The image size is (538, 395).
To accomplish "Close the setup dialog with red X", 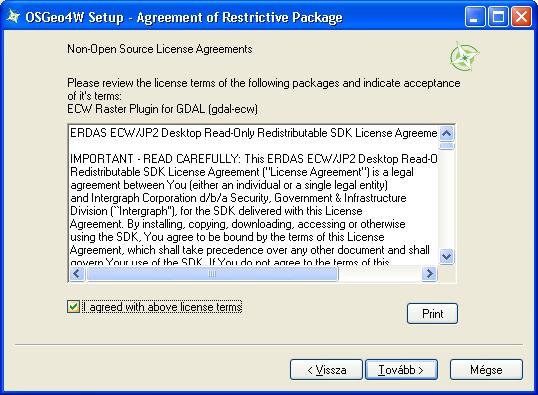I will (x=521, y=16).
